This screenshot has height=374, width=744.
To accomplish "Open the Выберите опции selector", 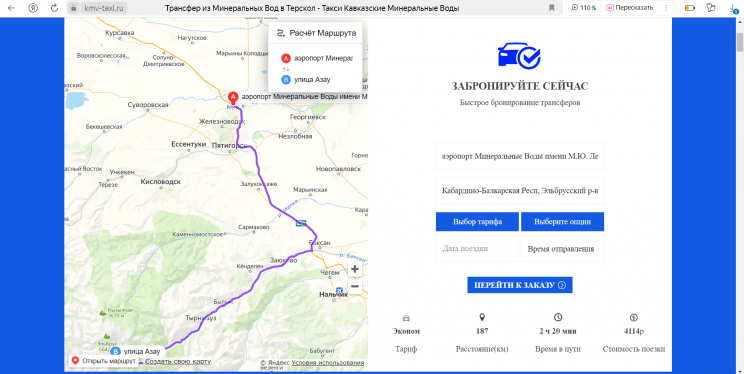I will tap(562, 222).
